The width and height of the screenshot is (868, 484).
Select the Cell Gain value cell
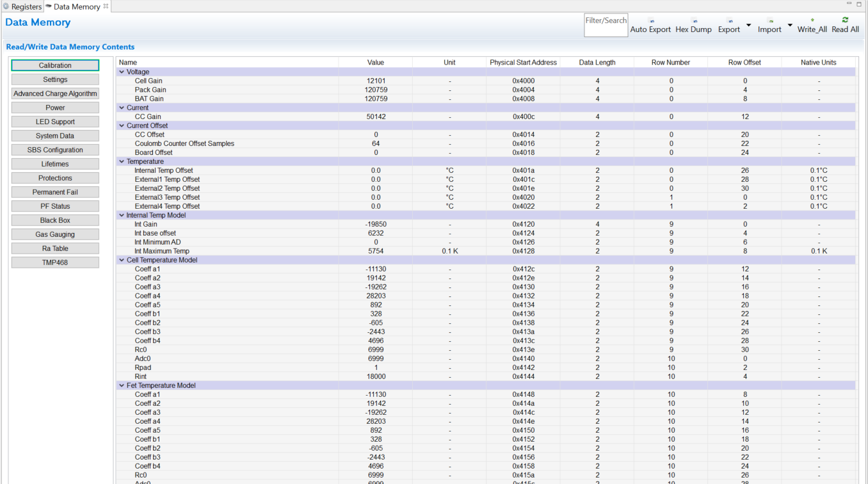tap(375, 81)
